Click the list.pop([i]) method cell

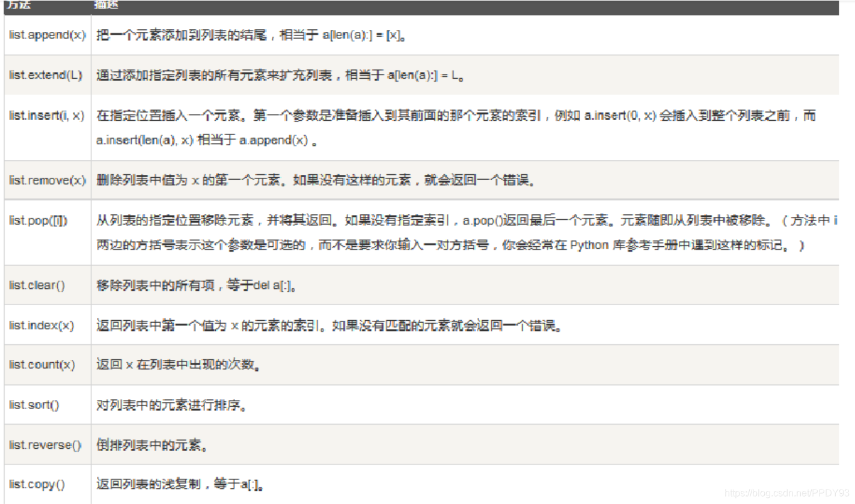tap(47, 232)
